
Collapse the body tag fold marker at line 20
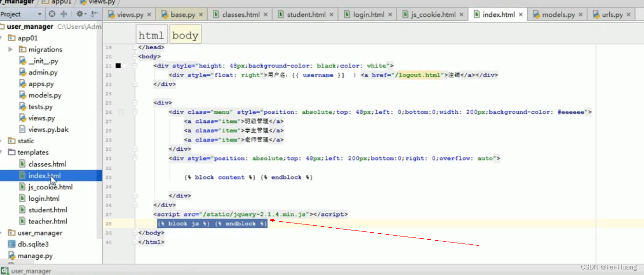pos(135,57)
